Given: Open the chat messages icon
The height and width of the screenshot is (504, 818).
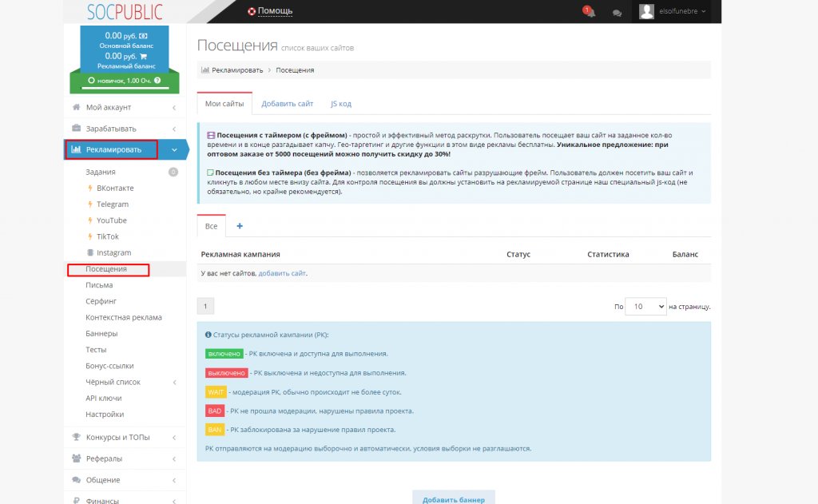Looking at the screenshot, I should coord(617,13).
